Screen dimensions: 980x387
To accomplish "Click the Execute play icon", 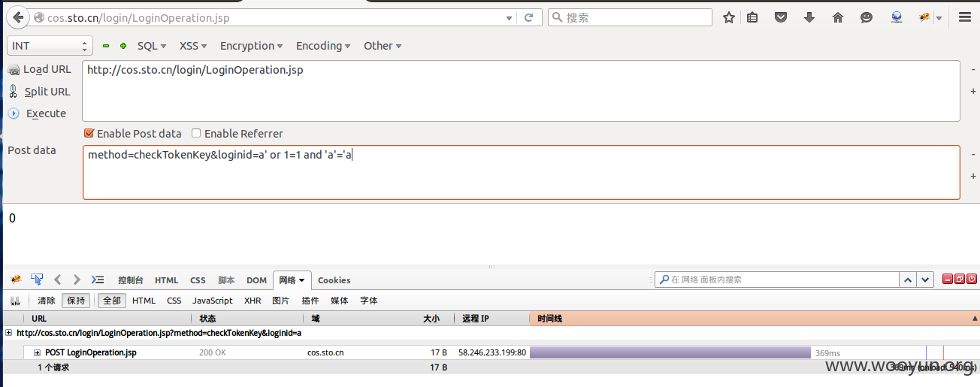I will [x=14, y=113].
